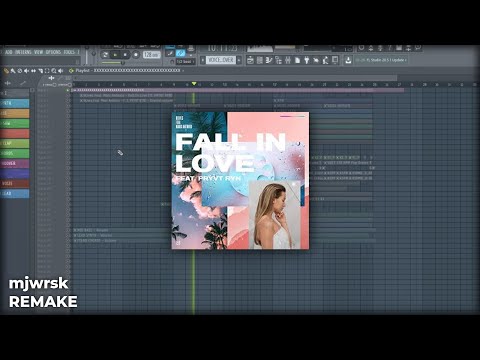This screenshot has width=480, height=360.
Task: Start playback with the play button
Action: (x=115, y=55)
